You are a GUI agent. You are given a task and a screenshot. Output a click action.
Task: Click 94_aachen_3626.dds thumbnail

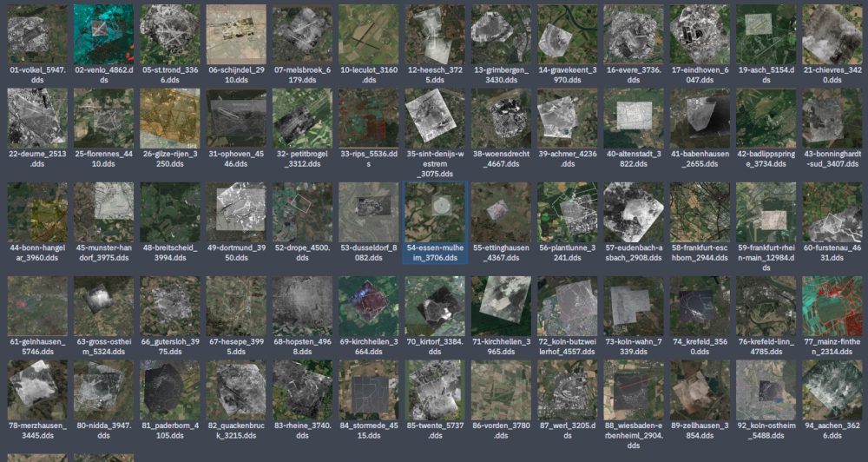(x=832, y=390)
